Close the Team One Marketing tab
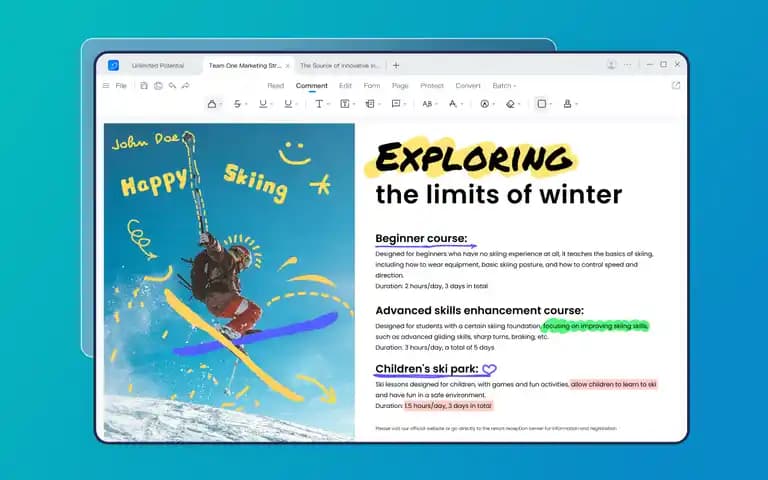Screen dimensions: 768x480 [x=288, y=66]
